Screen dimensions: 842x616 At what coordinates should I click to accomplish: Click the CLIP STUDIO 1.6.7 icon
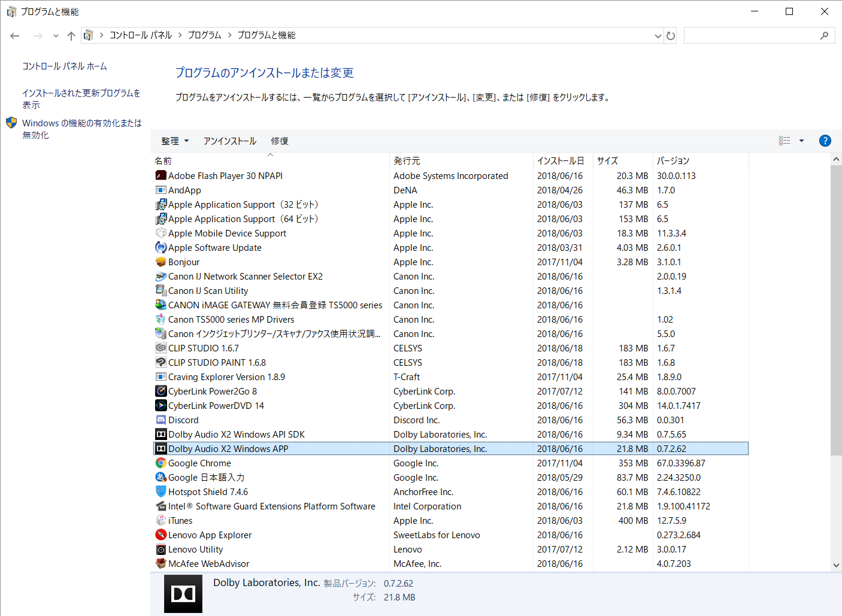click(160, 348)
